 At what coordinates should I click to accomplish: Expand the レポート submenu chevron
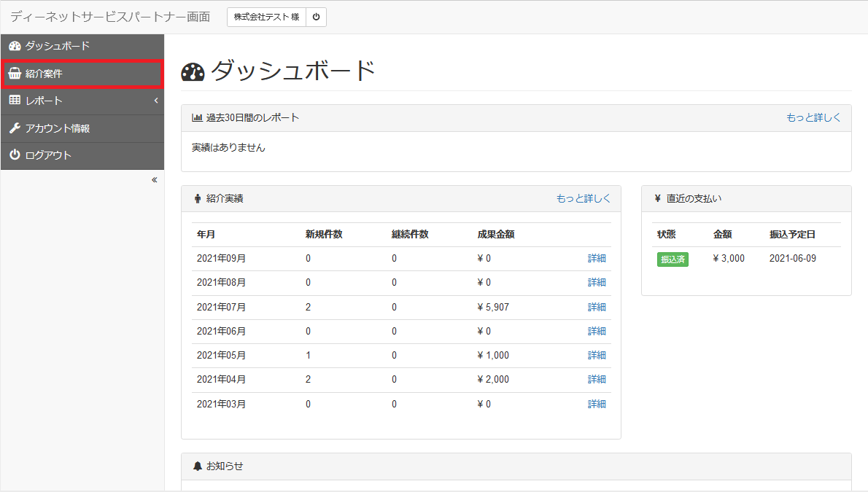pos(156,101)
